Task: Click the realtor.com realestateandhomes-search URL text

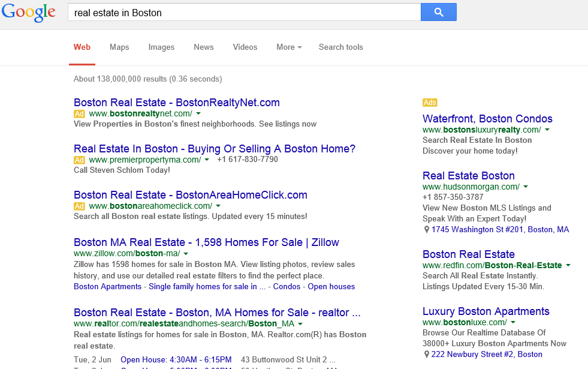Action: 184,323
